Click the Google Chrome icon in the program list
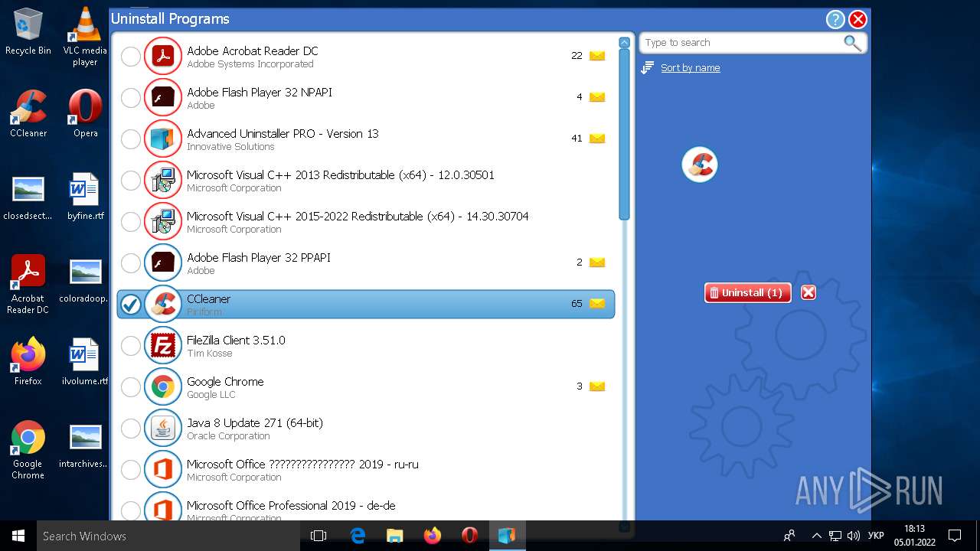 click(162, 386)
